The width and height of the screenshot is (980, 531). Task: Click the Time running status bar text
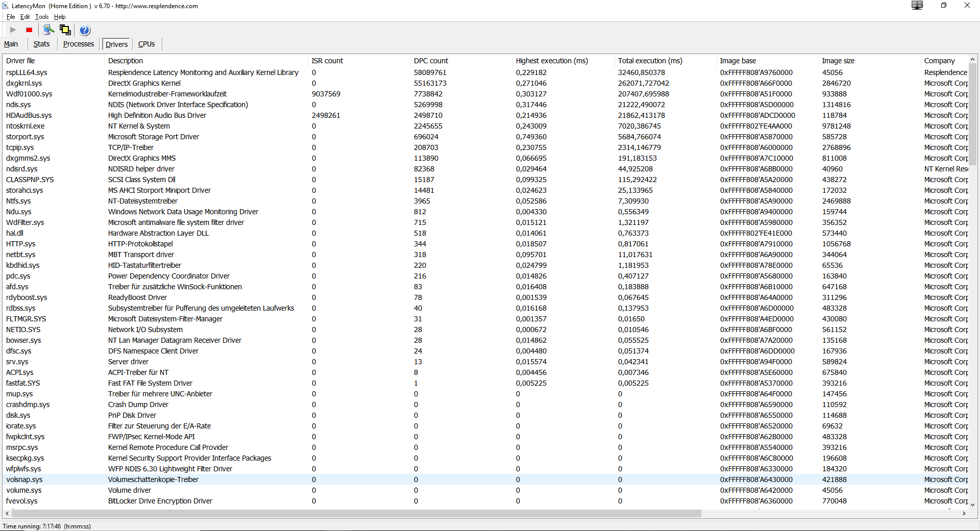click(47, 526)
